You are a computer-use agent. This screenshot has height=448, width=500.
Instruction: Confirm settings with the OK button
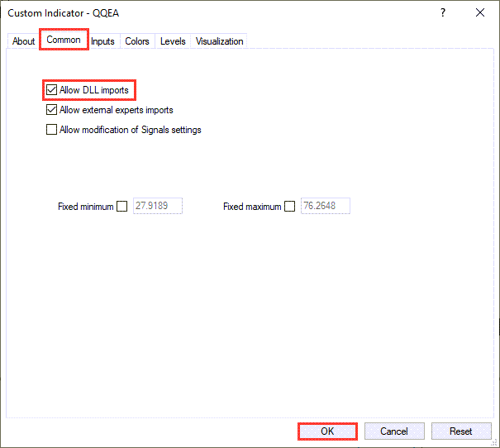[x=327, y=431]
